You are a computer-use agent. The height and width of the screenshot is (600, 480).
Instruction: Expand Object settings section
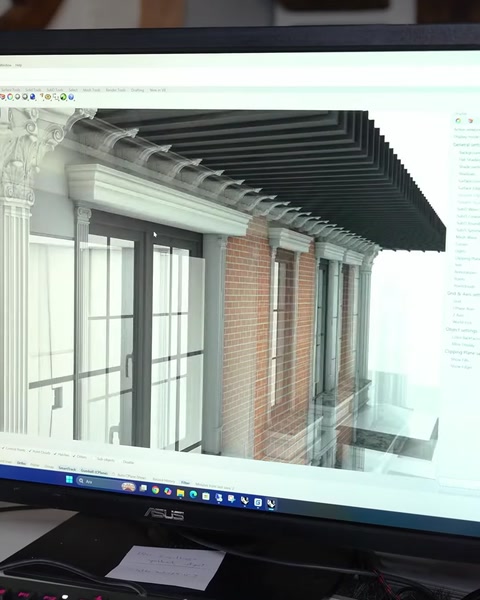462,329
